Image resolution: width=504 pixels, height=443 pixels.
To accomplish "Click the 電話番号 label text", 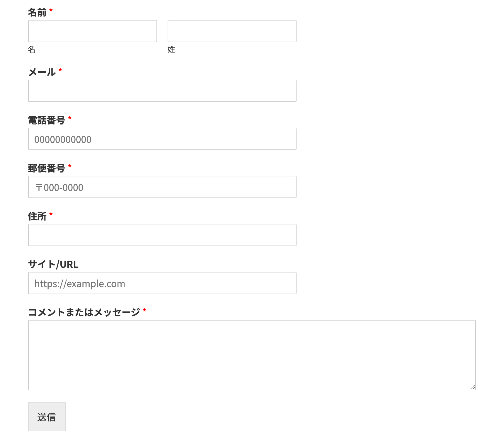I will tap(47, 119).
